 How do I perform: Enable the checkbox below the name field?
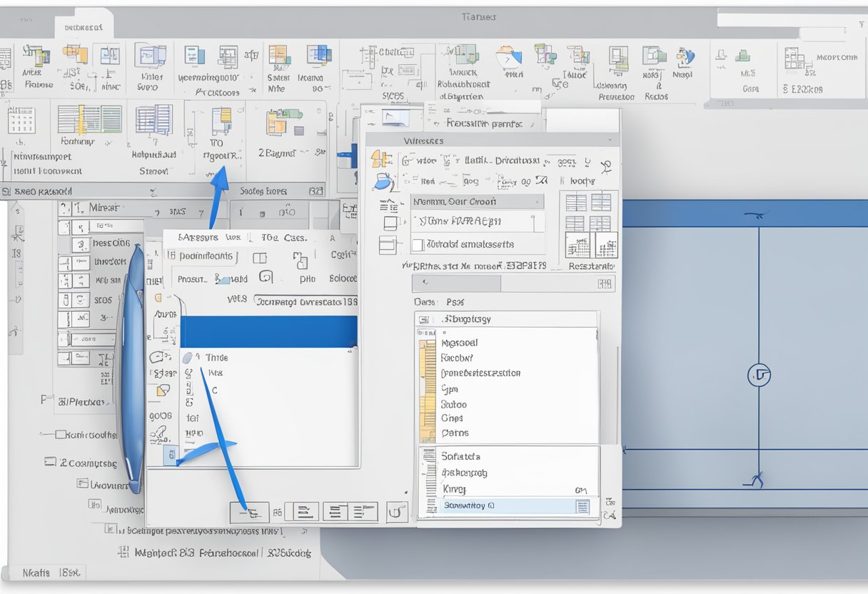pos(418,243)
